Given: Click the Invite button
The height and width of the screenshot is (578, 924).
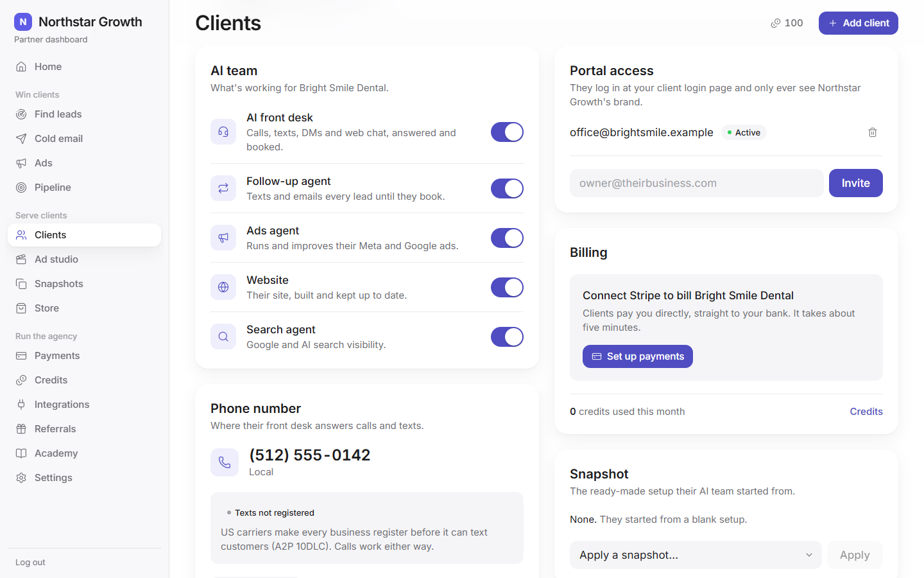Looking at the screenshot, I should tap(856, 183).
